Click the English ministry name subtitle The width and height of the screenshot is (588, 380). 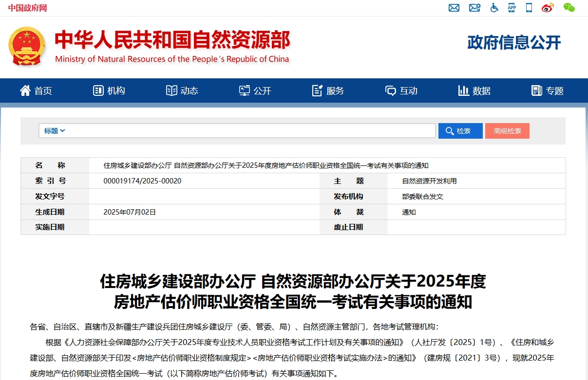172,59
